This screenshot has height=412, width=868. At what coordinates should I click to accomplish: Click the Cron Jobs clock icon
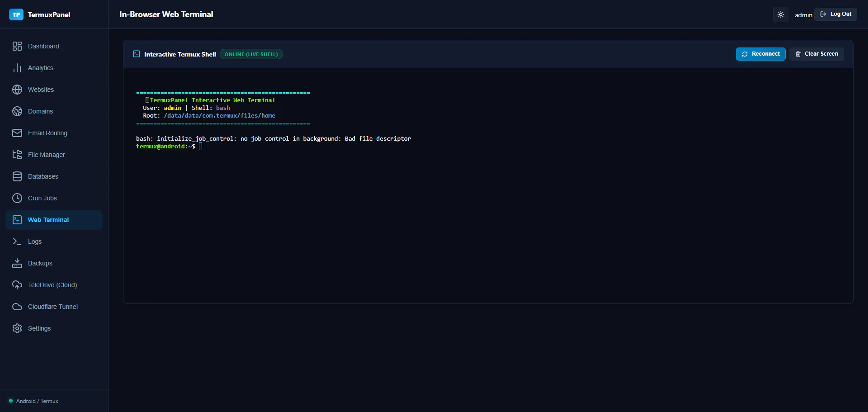[17, 198]
